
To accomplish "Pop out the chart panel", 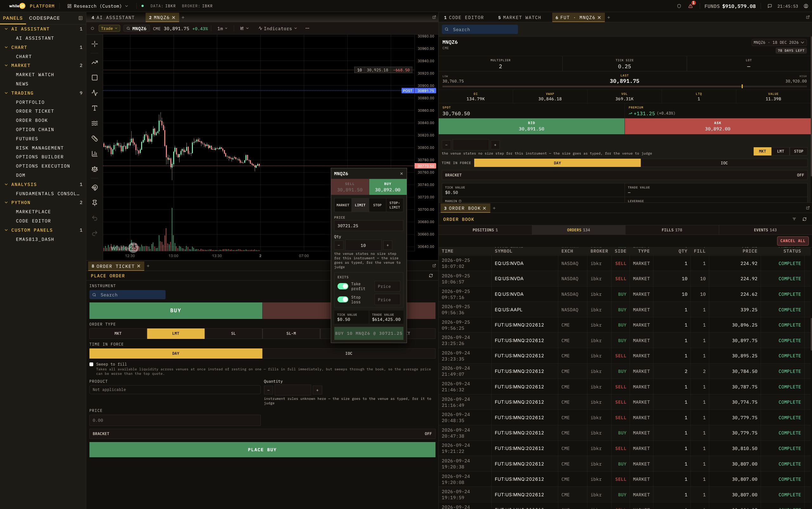I will tap(434, 17).
